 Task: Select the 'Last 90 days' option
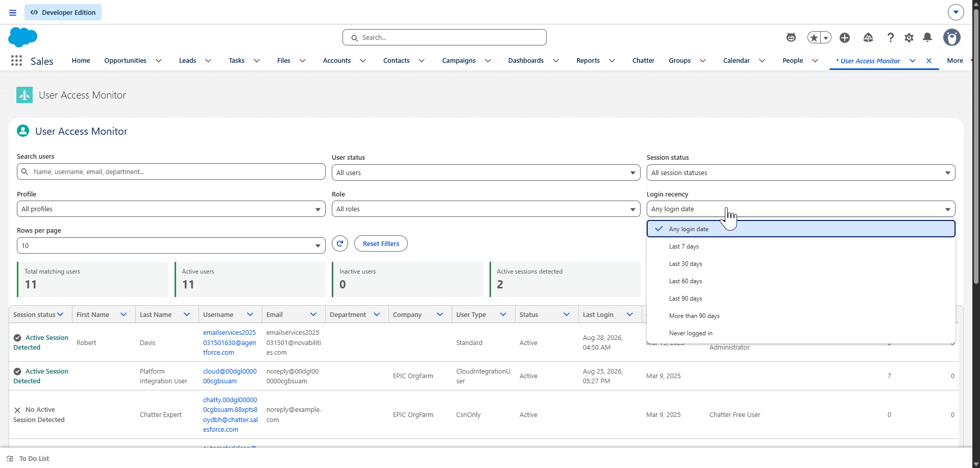point(801,299)
